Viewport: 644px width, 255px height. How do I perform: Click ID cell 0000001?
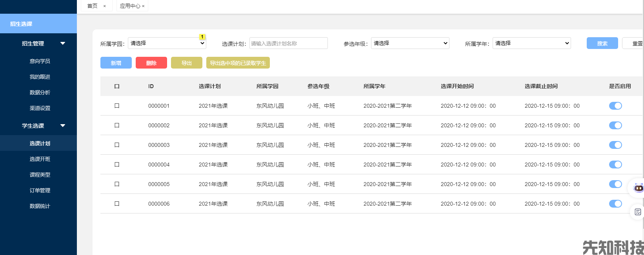pyautogui.click(x=159, y=106)
